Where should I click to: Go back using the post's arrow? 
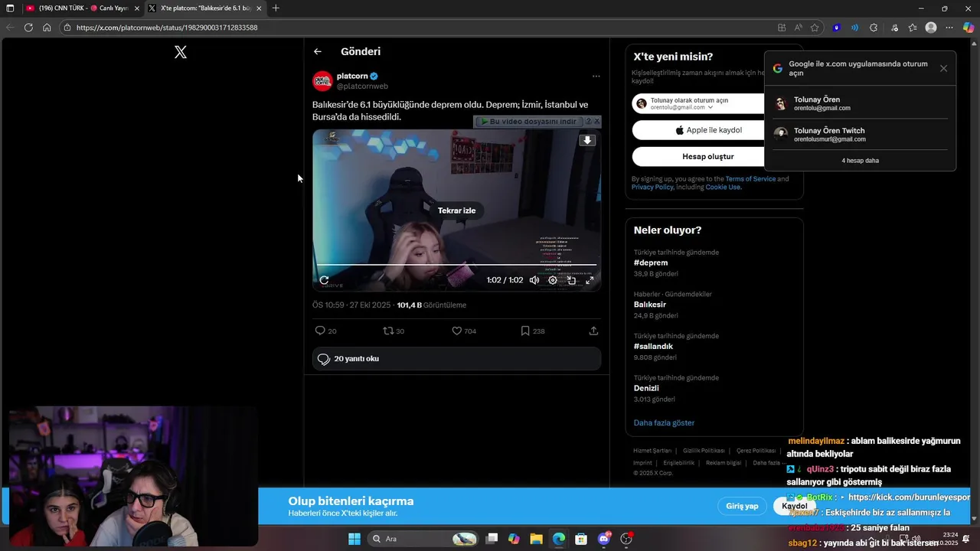(x=318, y=51)
